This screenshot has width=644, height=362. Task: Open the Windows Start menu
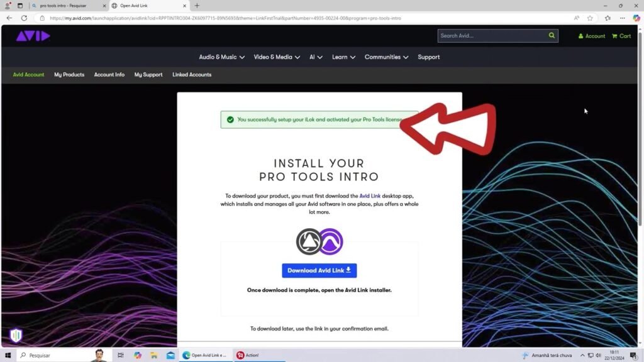pos(8,355)
